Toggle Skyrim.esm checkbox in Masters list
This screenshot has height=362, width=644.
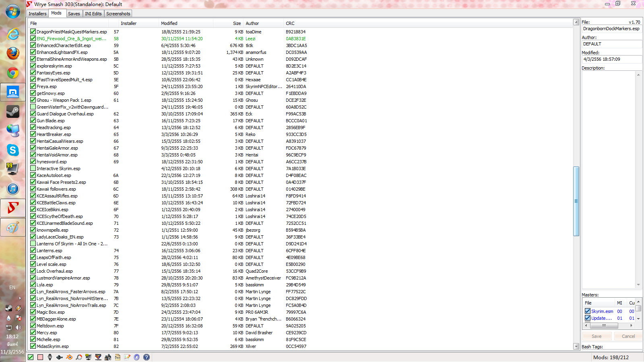coord(588,311)
